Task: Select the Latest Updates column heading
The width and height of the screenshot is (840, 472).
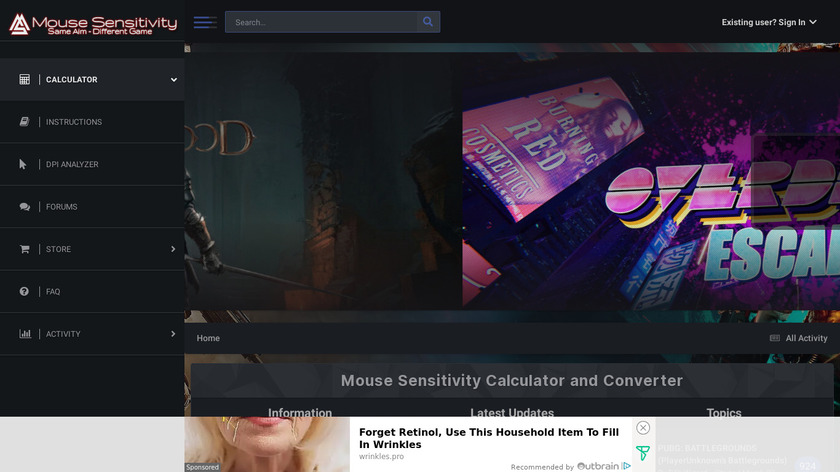Action: pyautogui.click(x=512, y=412)
